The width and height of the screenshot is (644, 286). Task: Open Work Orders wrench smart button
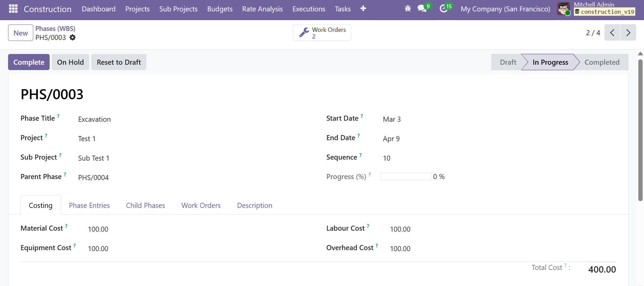[x=322, y=33]
